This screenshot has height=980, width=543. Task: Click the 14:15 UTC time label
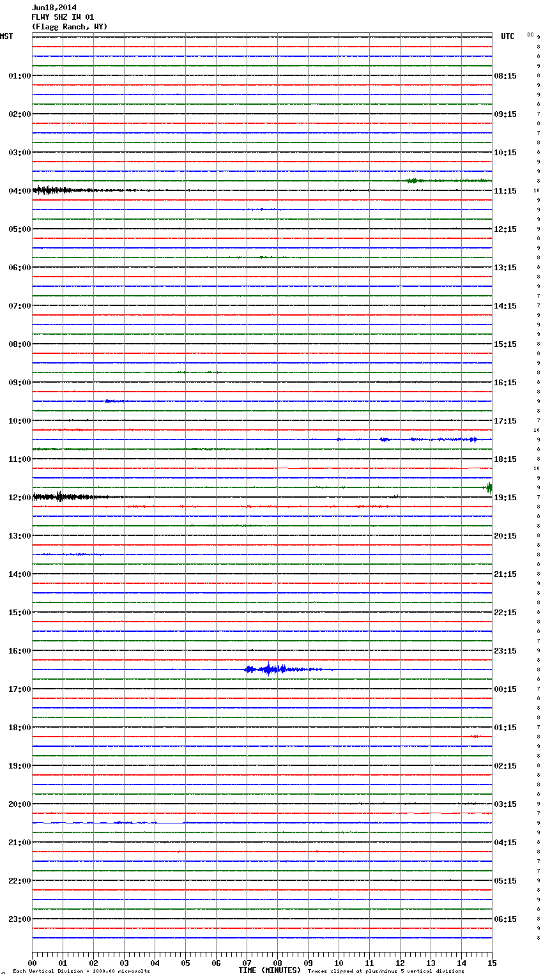(x=505, y=306)
